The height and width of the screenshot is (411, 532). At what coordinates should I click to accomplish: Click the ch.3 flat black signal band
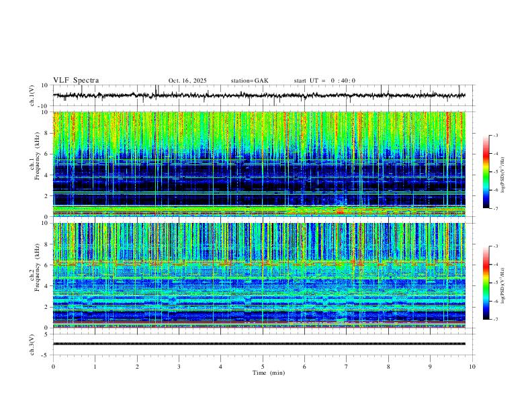click(259, 344)
